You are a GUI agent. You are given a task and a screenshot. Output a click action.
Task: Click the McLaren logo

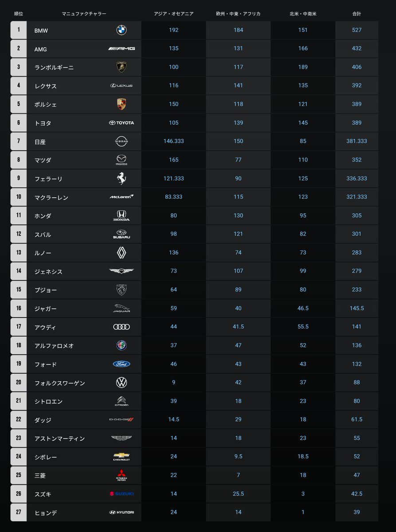click(x=122, y=196)
